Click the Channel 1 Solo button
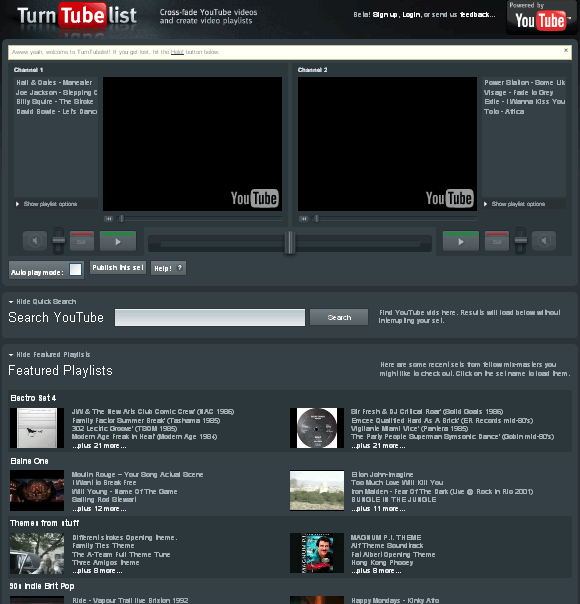The image size is (580, 604). (82, 241)
